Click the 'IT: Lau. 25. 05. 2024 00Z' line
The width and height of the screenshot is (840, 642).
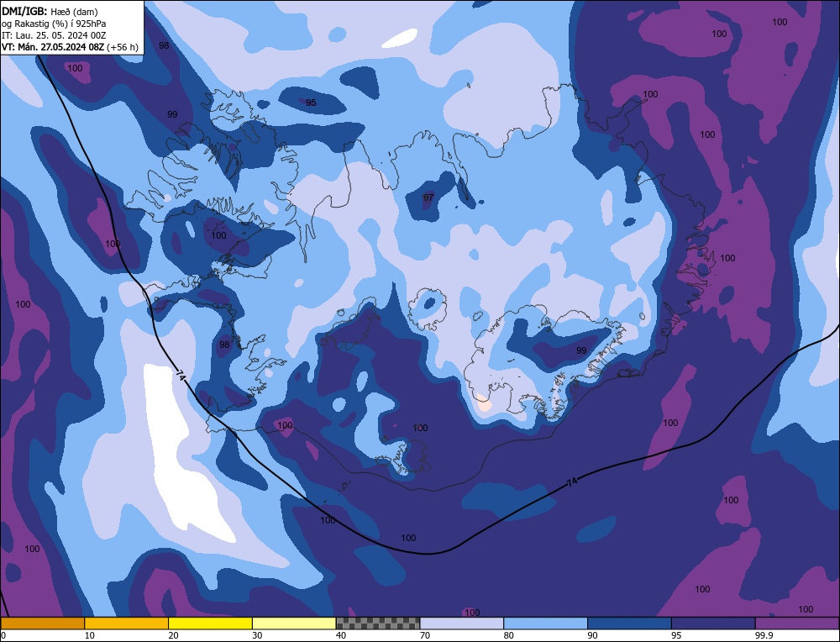(x=54, y=35)
